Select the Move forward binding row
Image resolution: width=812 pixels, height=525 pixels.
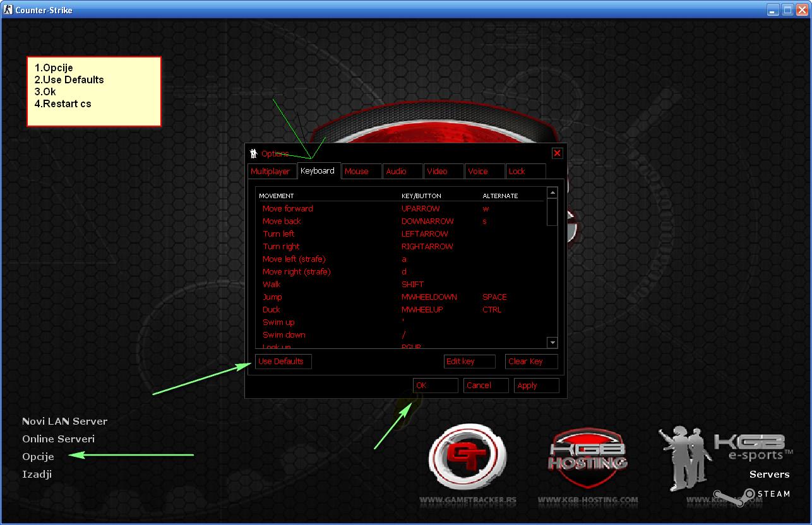click(x=402, y=209)
